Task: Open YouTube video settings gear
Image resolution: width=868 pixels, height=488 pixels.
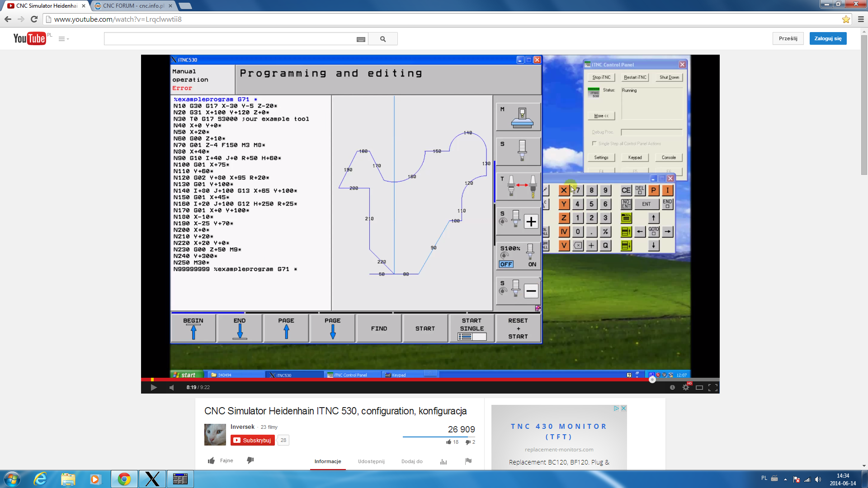Action: coord(686,387)
